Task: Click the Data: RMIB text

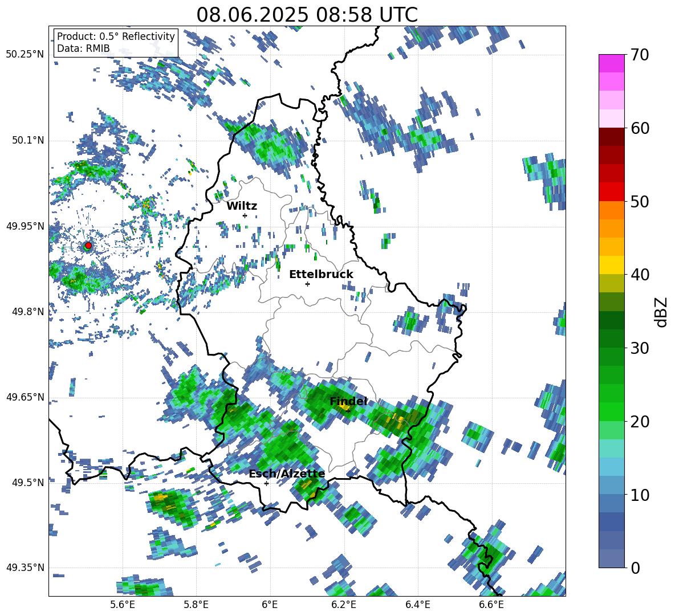Action: [83, 48]
